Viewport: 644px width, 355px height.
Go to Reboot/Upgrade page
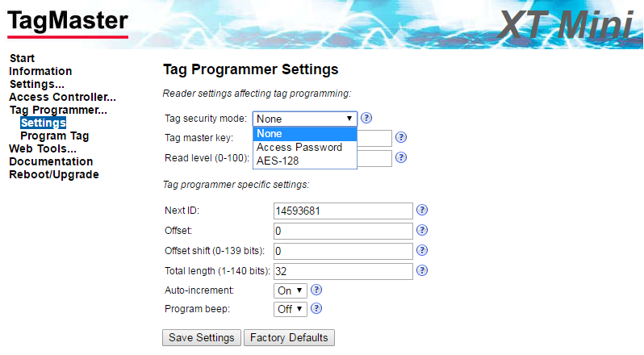(54, 174)
